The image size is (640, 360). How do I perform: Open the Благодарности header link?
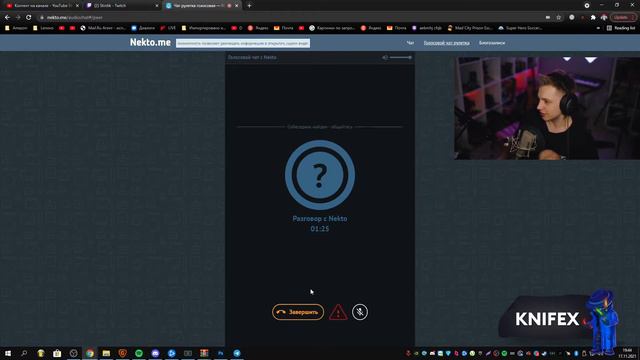(x=492, y=43)
